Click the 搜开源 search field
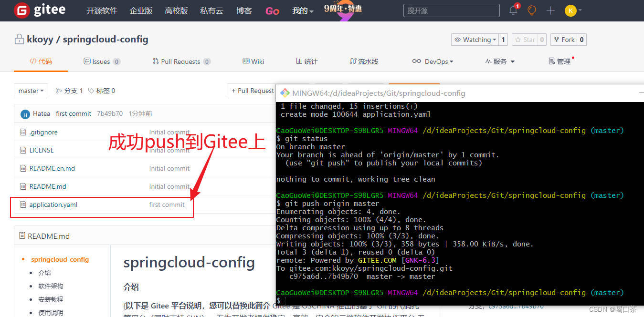 click(451, 10)
